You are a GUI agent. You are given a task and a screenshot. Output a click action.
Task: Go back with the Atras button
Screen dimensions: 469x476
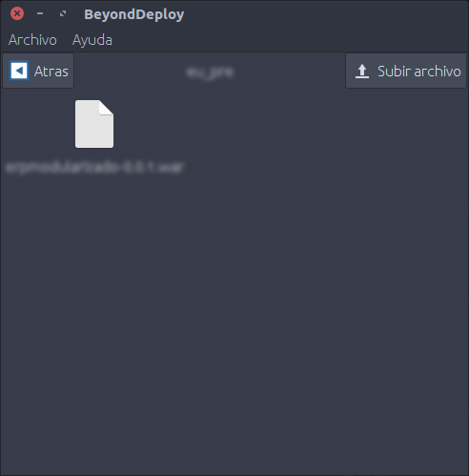click(38, 71)
